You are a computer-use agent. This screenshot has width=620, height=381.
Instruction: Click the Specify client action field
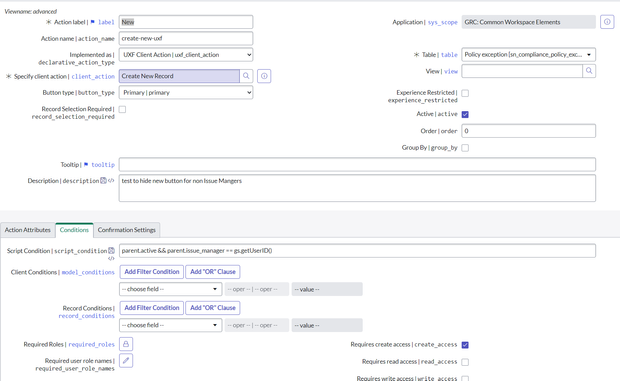[x=179, y=76]
